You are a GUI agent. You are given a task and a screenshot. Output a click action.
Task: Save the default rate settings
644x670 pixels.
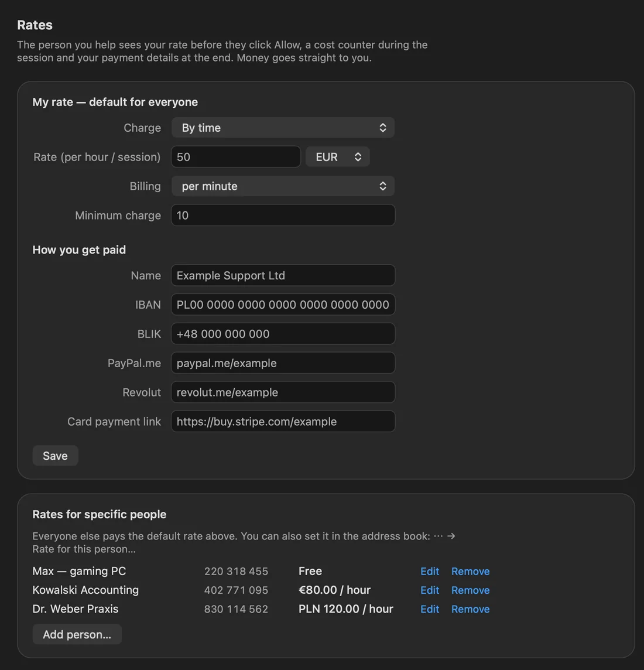pyautogui.click(x=55, y=456)
